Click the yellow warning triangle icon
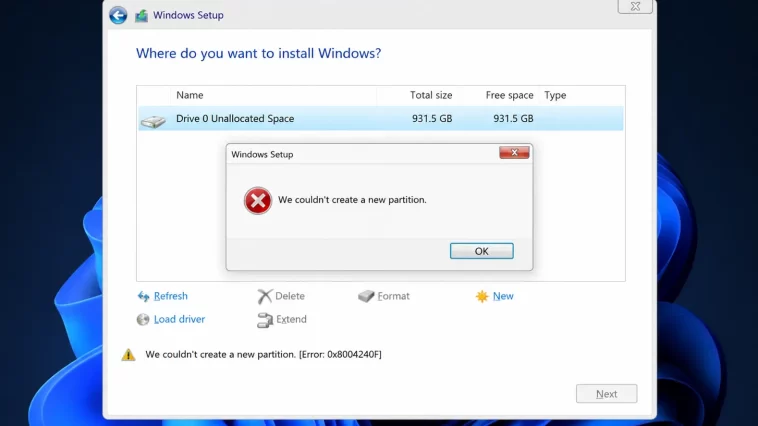 [x=129, y=354]
